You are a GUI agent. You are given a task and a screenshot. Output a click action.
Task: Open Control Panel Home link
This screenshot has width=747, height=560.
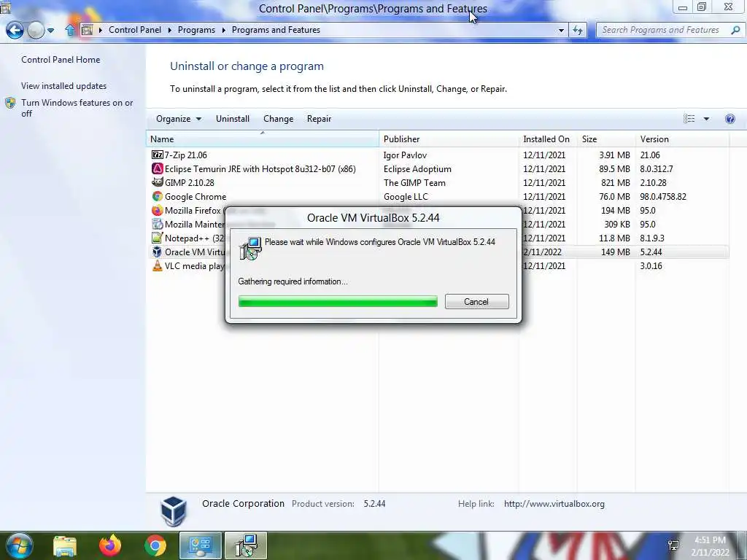[x=61, y=60]
